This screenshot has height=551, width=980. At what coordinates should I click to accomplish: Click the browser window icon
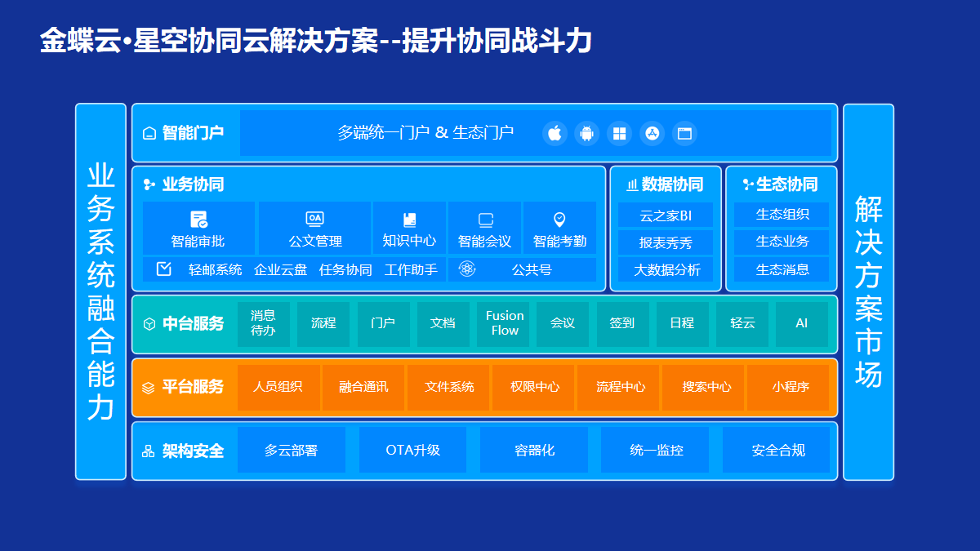click(x=684, y=133)
